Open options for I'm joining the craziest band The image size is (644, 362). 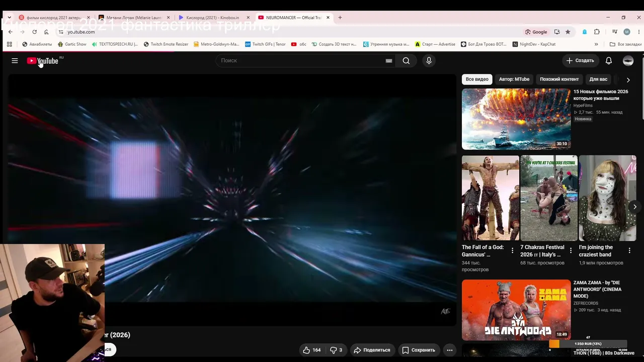click(629, 250)
